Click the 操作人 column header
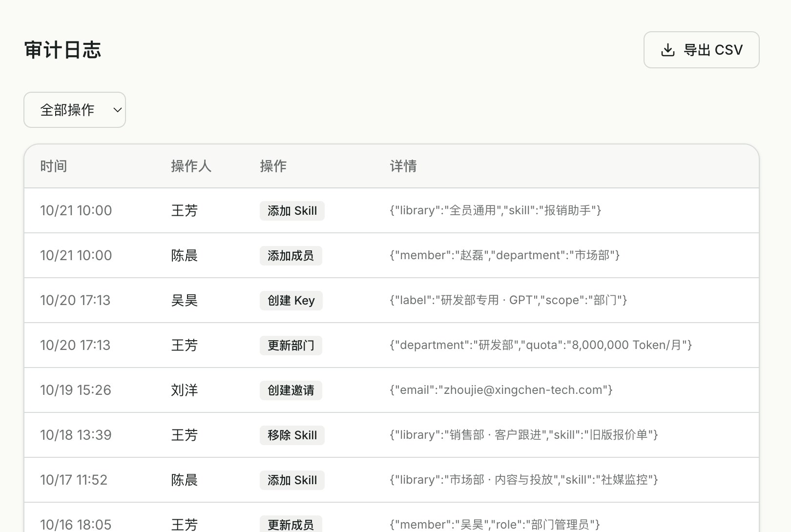 pyautogui.click(x=191, y=166)
